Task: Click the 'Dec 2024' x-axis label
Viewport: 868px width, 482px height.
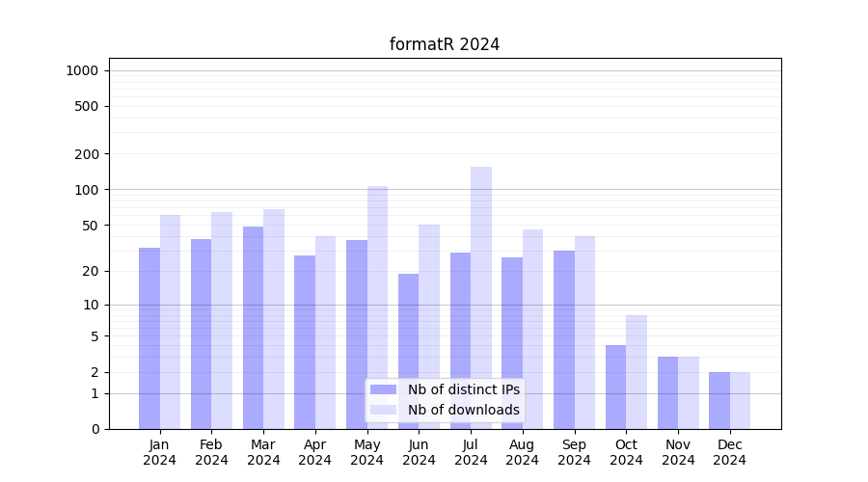Action: tap(729, 452)
